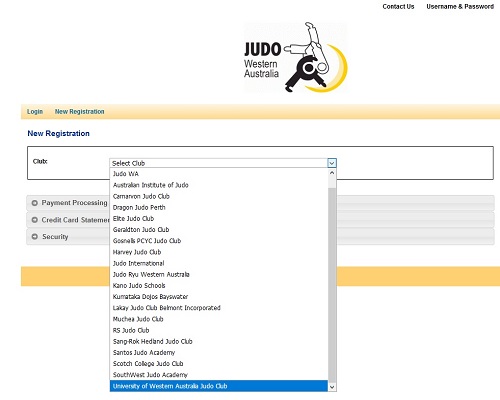Click the Payment Processing circle icon
The width and height of the screenshot is (500, 400).
[x=34, y=203]
